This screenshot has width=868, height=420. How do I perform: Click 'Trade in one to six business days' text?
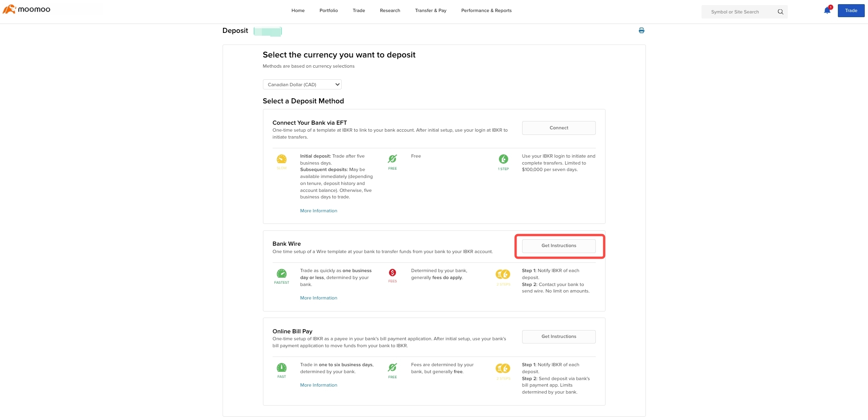point(337,365)
